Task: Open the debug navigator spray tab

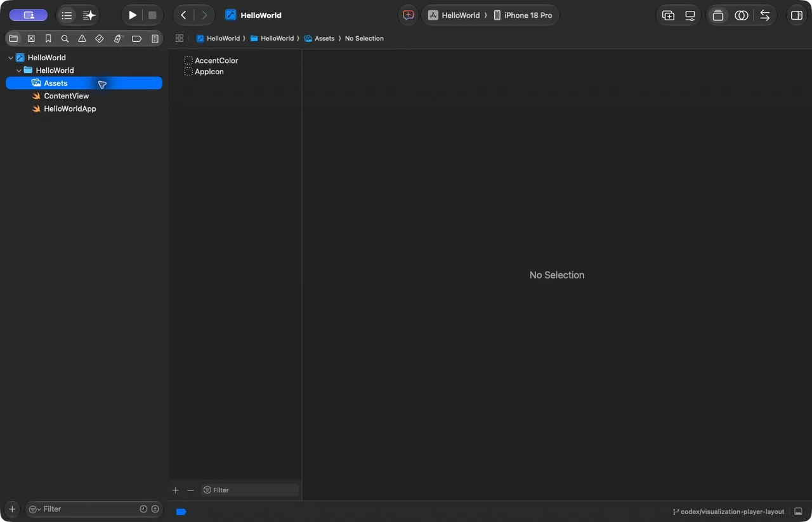Action: pos(118,39)
